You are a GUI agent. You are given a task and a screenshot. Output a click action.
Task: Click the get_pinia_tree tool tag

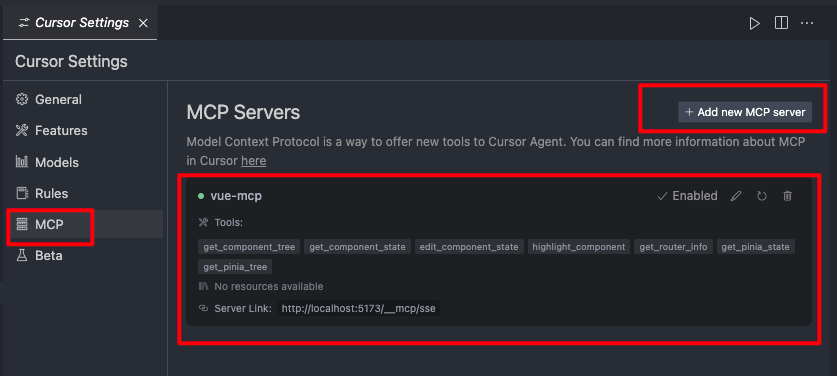click(235, 267)
